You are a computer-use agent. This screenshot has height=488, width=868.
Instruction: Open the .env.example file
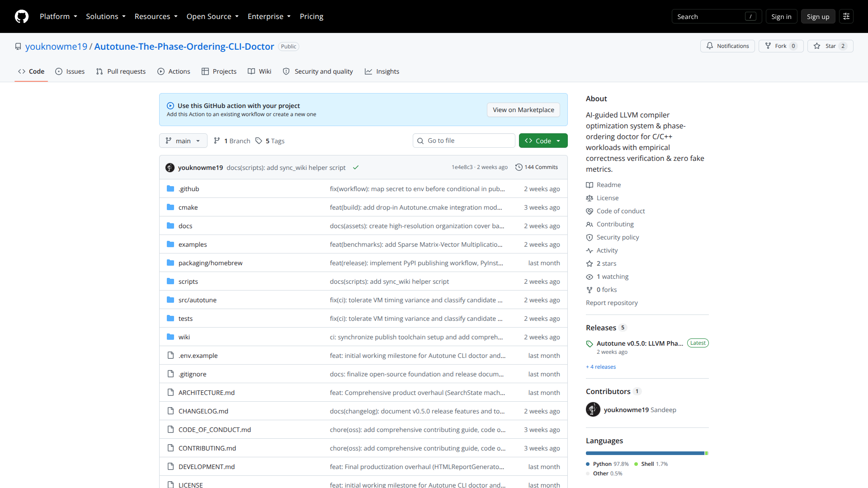198,356
